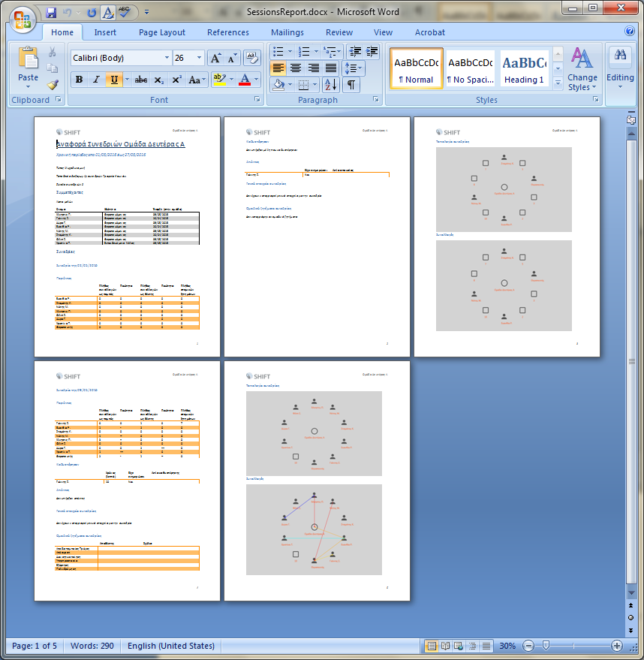
Task: Toggle Strikethrough formatting
Action: coord(141,80)
